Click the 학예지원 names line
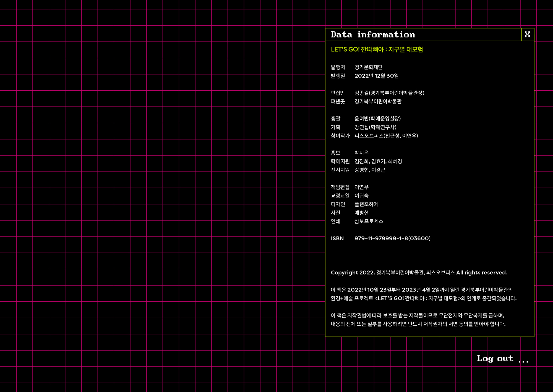Screen dimensions: 553x392 point(378,161)
